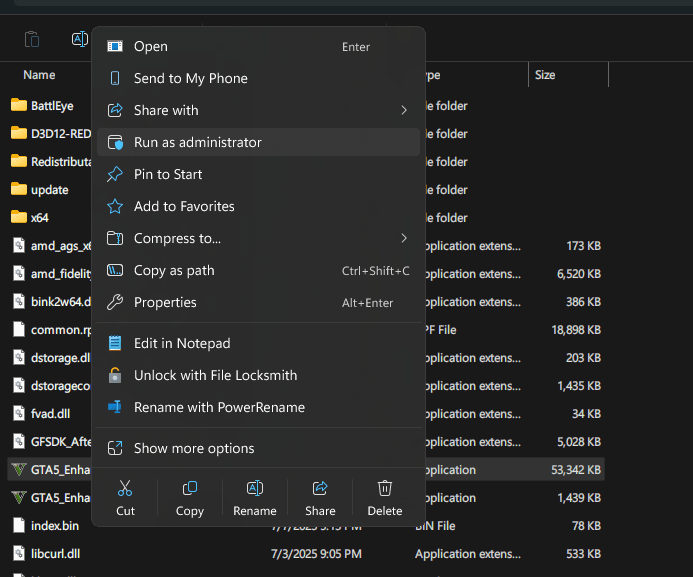The width and height of the screenshot is (693, 577).
Task: Click the Delete trash can icon
Action: pos(385,496)
